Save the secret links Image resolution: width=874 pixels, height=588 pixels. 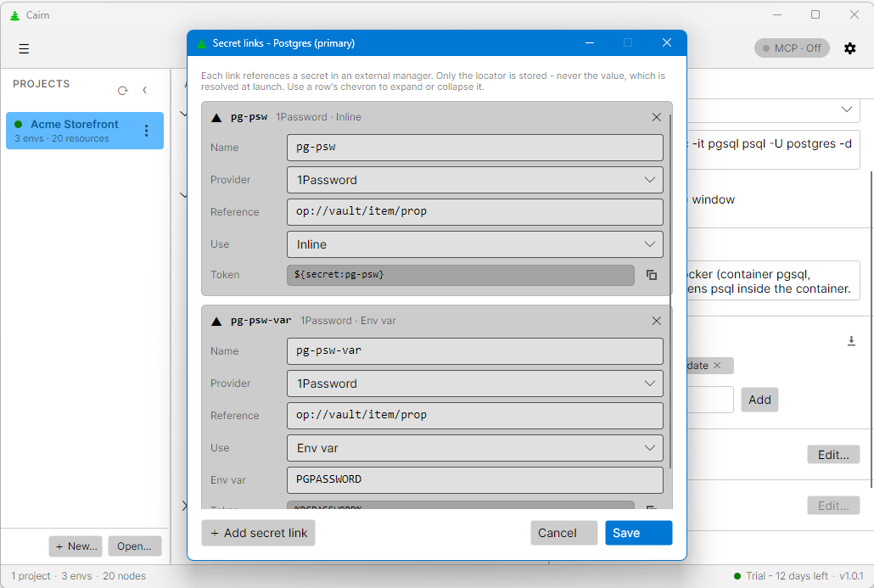click(x=639, y=533)
